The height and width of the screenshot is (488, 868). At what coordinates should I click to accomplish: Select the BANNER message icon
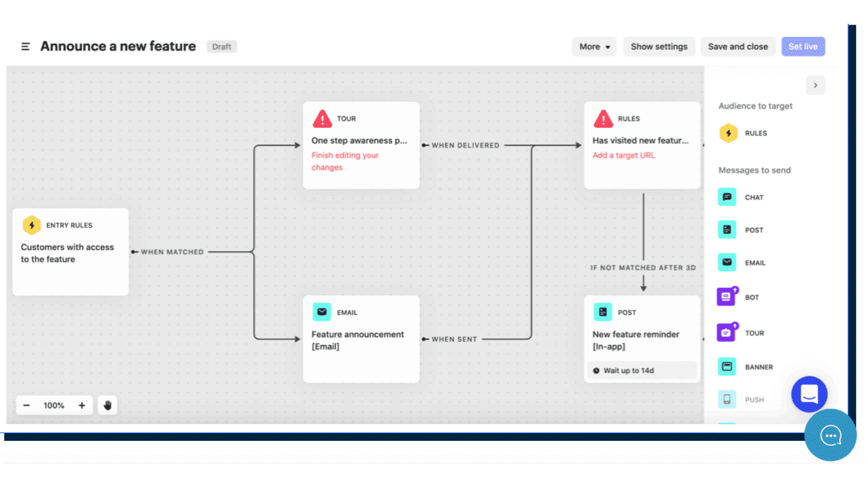click(x=728, y=366)
